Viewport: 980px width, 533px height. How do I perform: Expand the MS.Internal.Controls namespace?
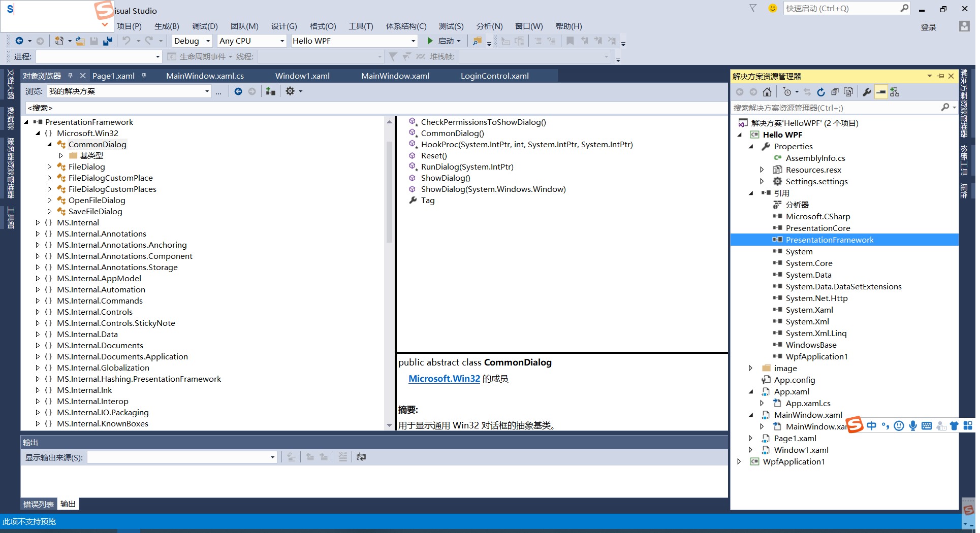pos(38,312)
